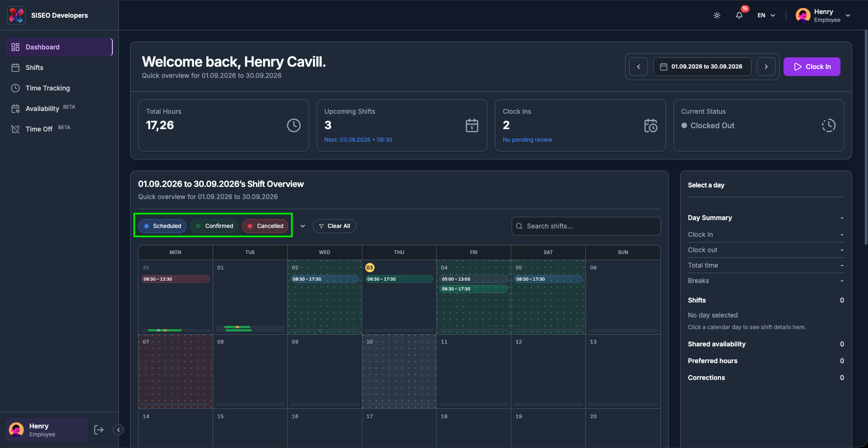Viewport: 868px width, 448px height.
Task: Open Time Off BETA page
Action: tap(59, 129)
